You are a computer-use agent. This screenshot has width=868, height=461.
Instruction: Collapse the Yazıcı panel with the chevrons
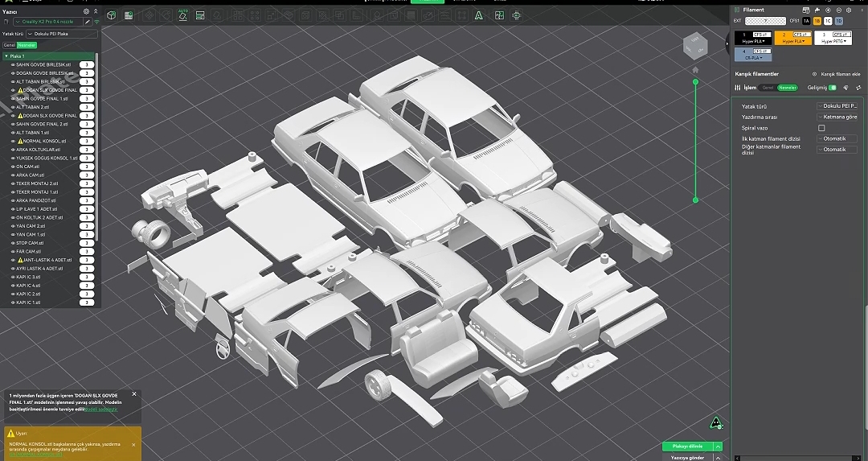(95, 11)
